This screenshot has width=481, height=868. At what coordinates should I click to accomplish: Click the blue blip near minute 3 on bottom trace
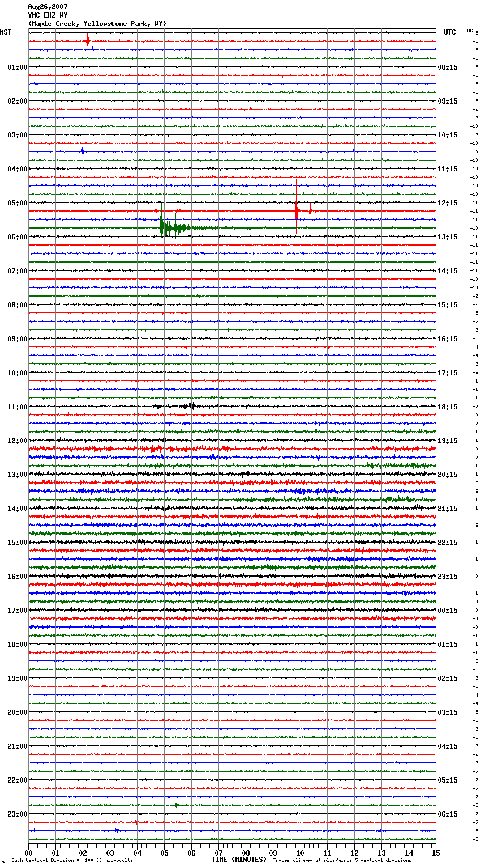117,831
